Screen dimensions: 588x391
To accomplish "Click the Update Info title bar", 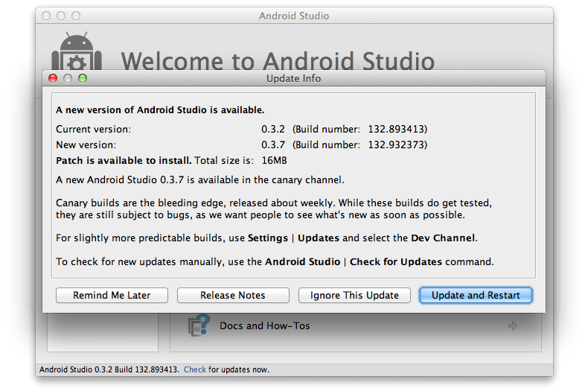I will pyautogui.click(x=293, y=78).
